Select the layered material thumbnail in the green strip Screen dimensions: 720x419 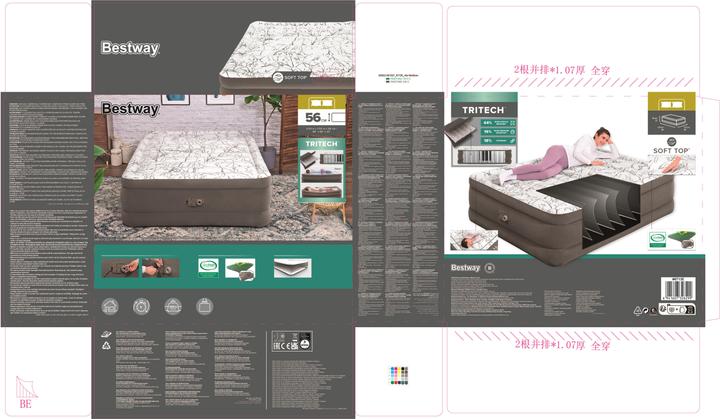[292, 268]
